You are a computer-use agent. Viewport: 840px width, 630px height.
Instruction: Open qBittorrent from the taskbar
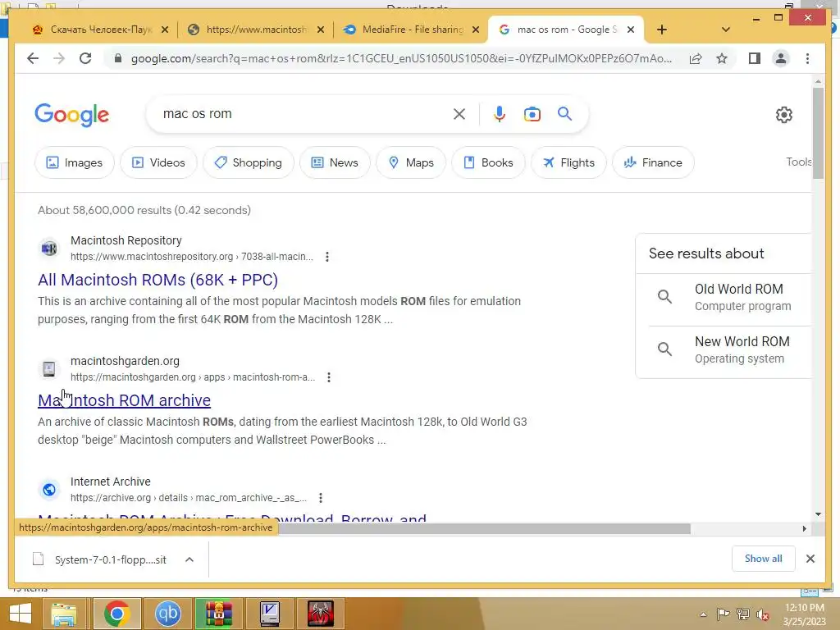coord(167,614)
